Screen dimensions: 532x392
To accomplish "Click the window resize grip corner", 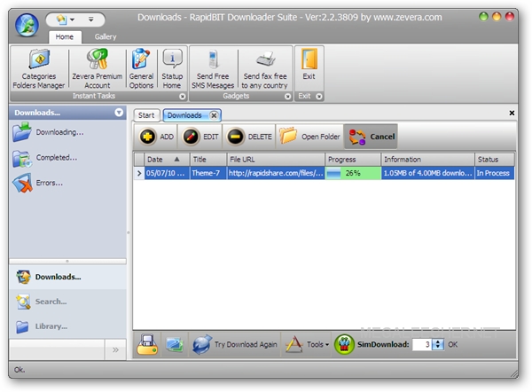I will coord(513,373).
